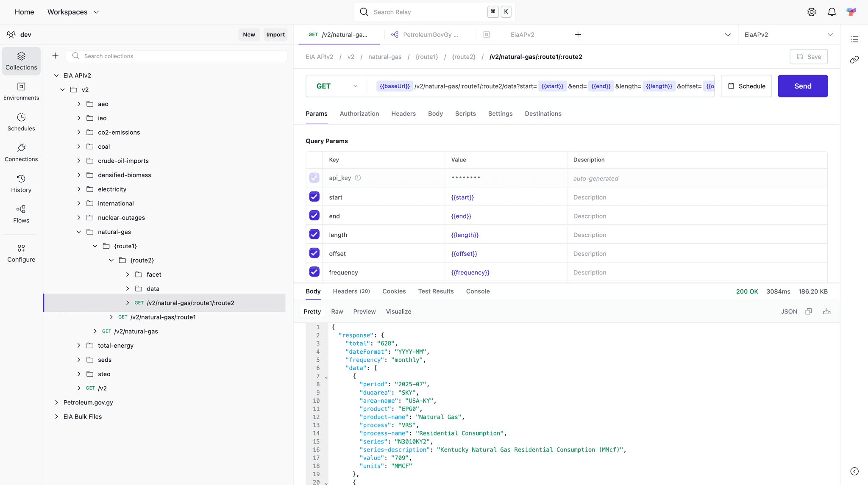Screen dimensions: 868x485
Task: Select the Environments sidebar icon
Action: pos(21,91)
